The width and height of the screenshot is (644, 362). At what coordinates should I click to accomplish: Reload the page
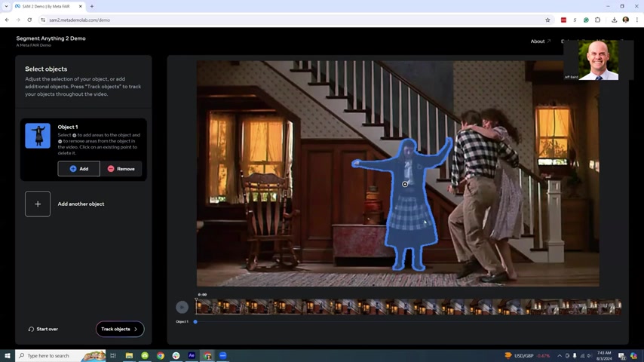tap(29, 20)
